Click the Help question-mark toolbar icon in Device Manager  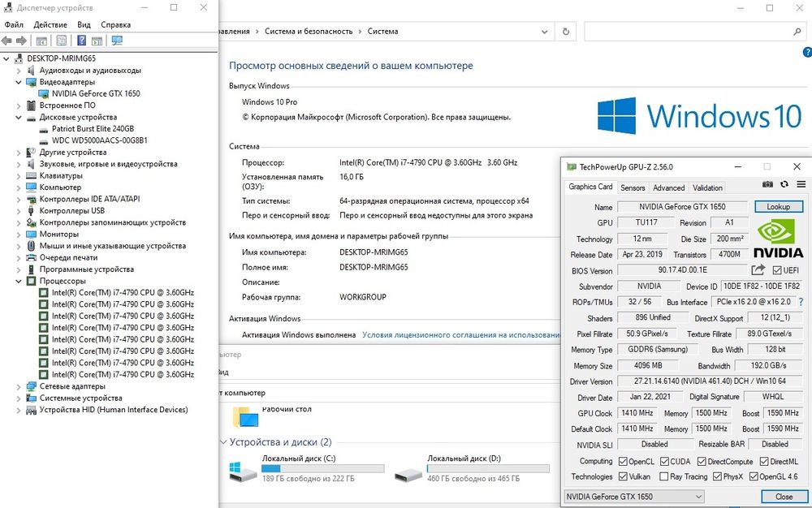(x=81, y=41)
